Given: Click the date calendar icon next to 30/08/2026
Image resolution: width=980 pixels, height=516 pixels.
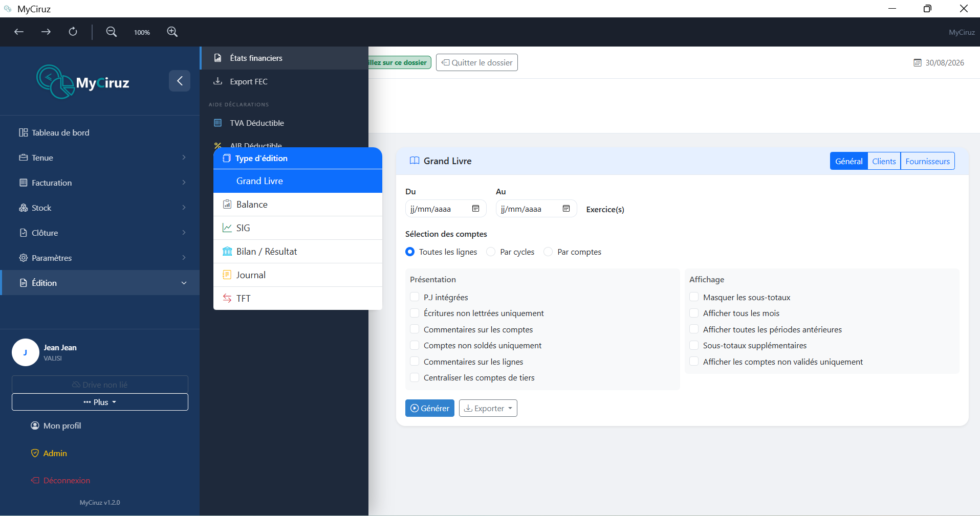Looking at the screenshot, I should [x=918, y=63].
